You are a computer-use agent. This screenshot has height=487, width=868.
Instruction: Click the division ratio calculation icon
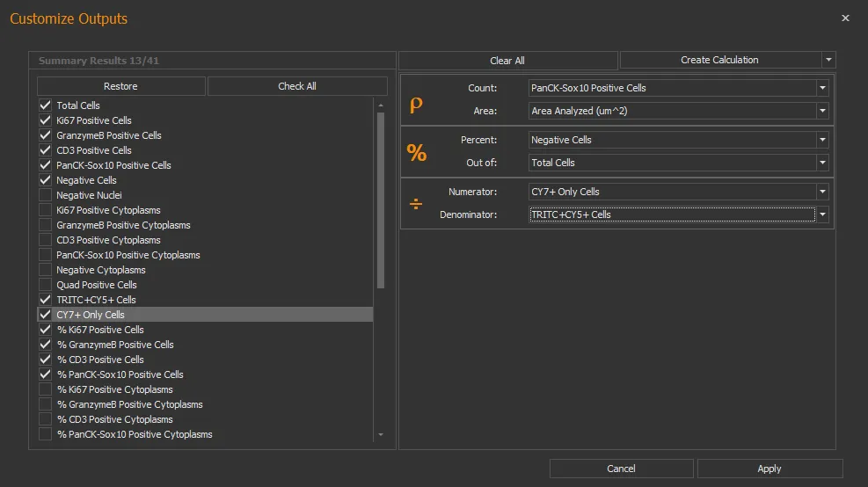[416, 204]
